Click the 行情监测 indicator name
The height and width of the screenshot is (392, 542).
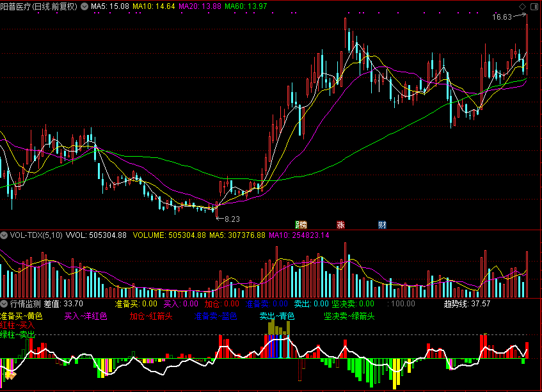(x=25, y=304)
